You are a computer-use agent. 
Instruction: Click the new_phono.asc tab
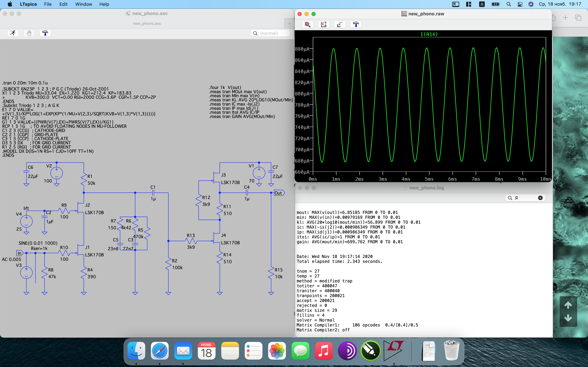(x=147, y=24)
